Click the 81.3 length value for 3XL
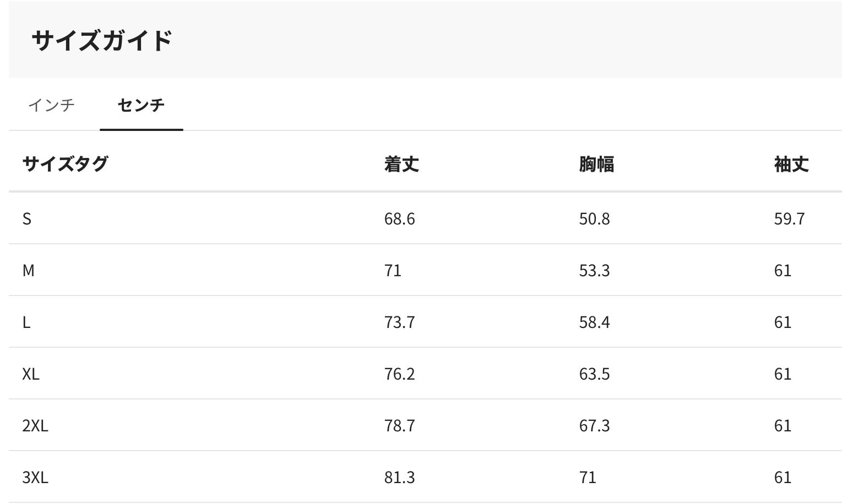Screen dimensions: 842x504 399,478
